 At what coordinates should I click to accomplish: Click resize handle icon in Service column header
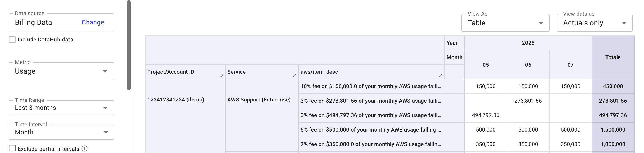[x=294, y=76]
